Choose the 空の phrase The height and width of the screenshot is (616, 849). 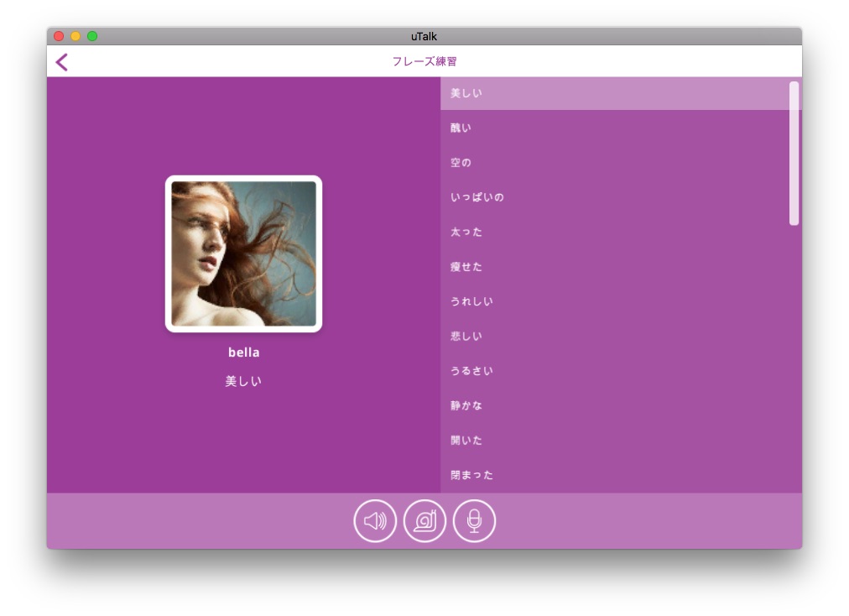[461, 163]
